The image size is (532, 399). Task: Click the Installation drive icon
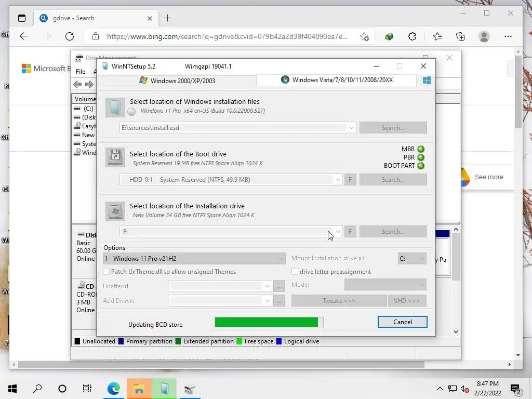pyautogui.click(x=115, y=211)
